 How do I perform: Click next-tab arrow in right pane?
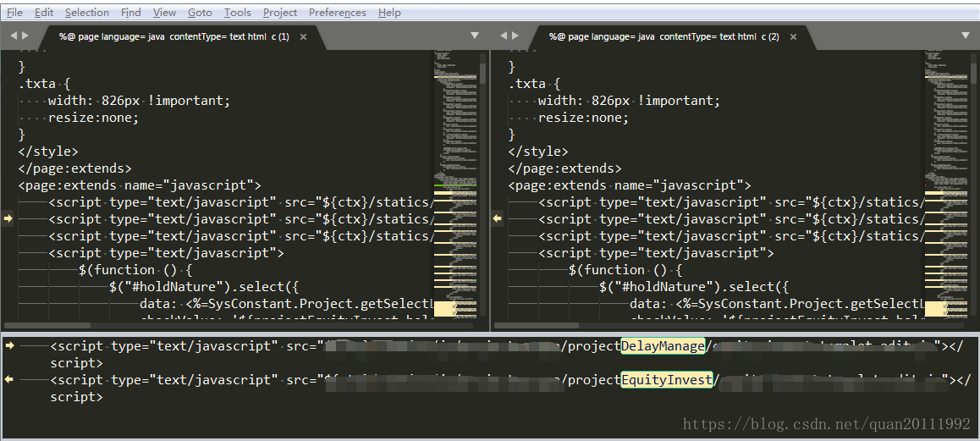point(515,36)
